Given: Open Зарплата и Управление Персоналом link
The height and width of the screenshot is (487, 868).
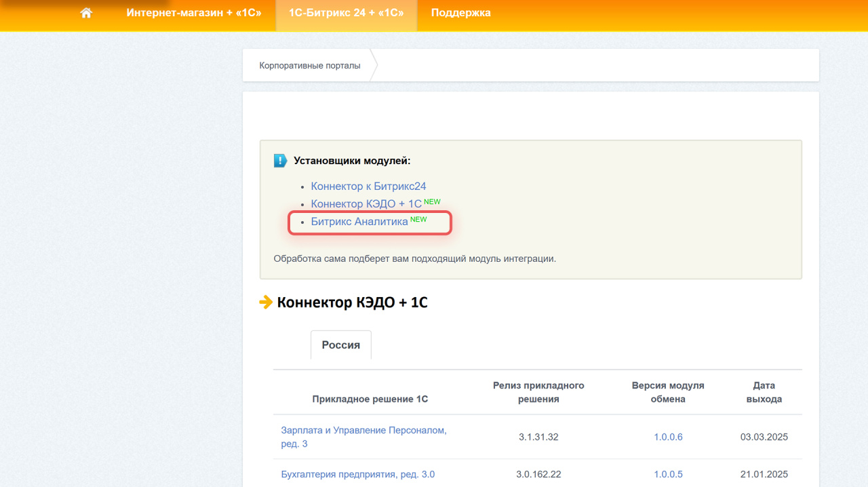Looking at the screenshot, I should click(364, 437).
